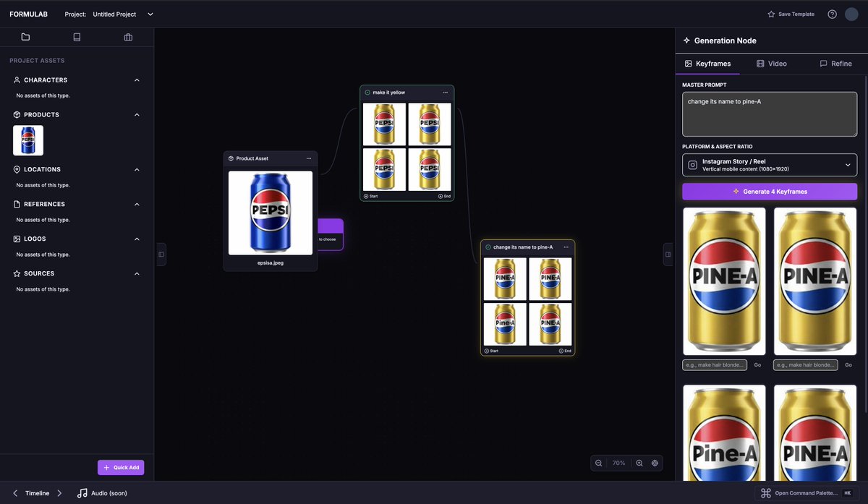Set Start frame on 'make it yellow' node

(370, 196)
